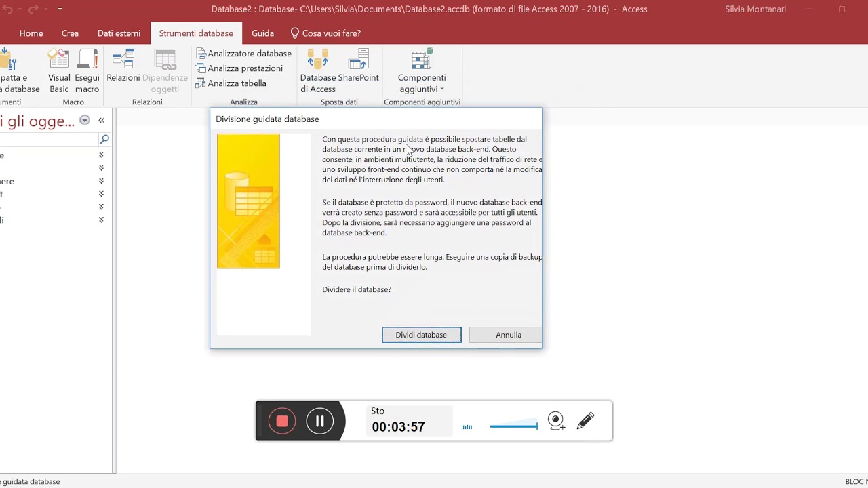Screen dimensions: 868x488
Task: Open the Crea tab
Action: coord(70,33)
